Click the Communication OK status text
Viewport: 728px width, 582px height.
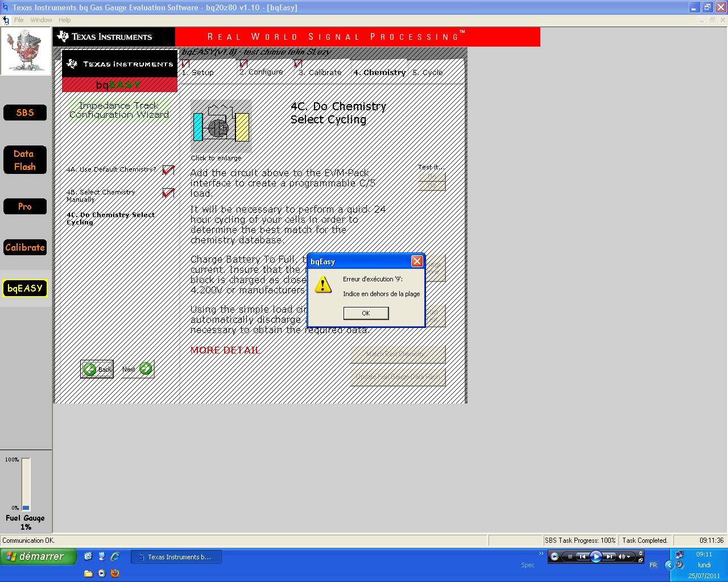pyautogui.click(x=28, y=541)
